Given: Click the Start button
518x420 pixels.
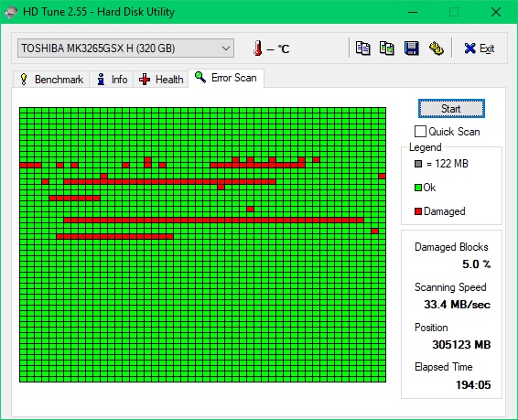Looking at the screenshot, I should pyautogui.click(x=451, y=109).
